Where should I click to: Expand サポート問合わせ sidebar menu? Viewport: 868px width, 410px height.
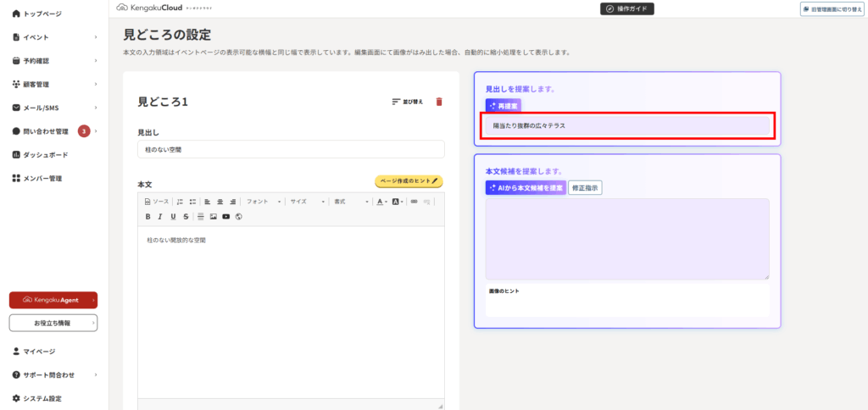coord(53,374)
